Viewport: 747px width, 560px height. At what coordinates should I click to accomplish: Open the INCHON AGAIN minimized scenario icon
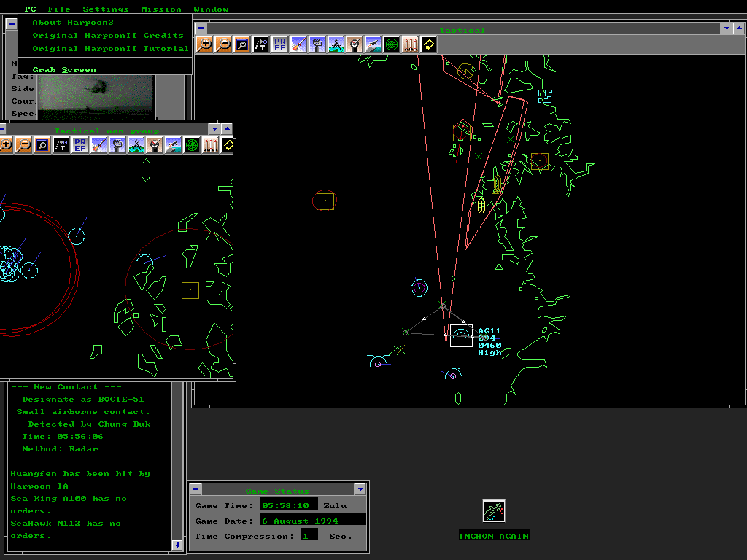point(494,511)
